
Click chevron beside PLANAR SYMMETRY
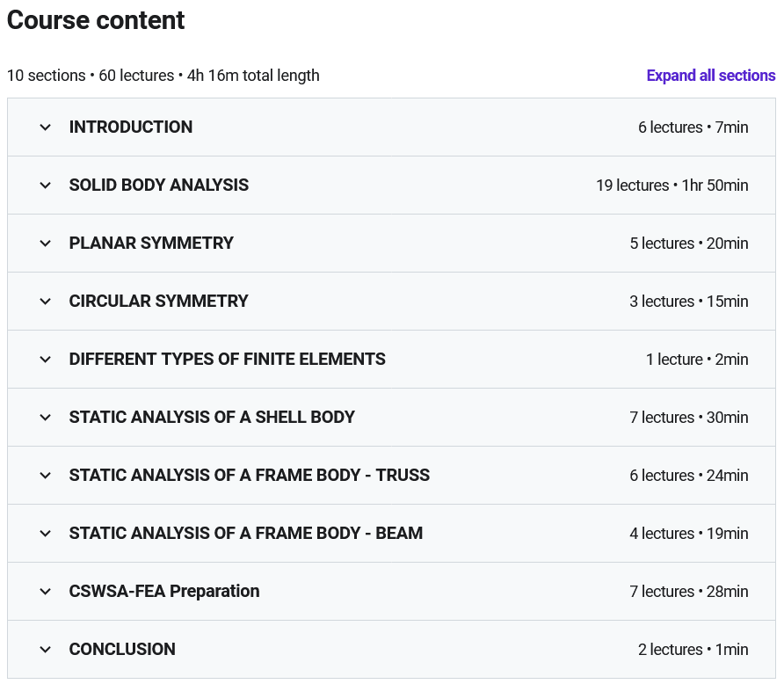(46, 244)
